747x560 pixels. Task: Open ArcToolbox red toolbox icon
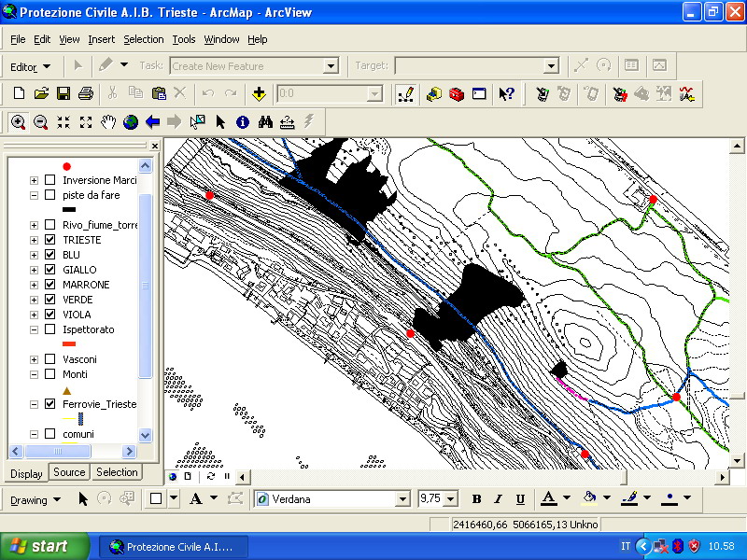pyautogui.click(x=457, y=93)
